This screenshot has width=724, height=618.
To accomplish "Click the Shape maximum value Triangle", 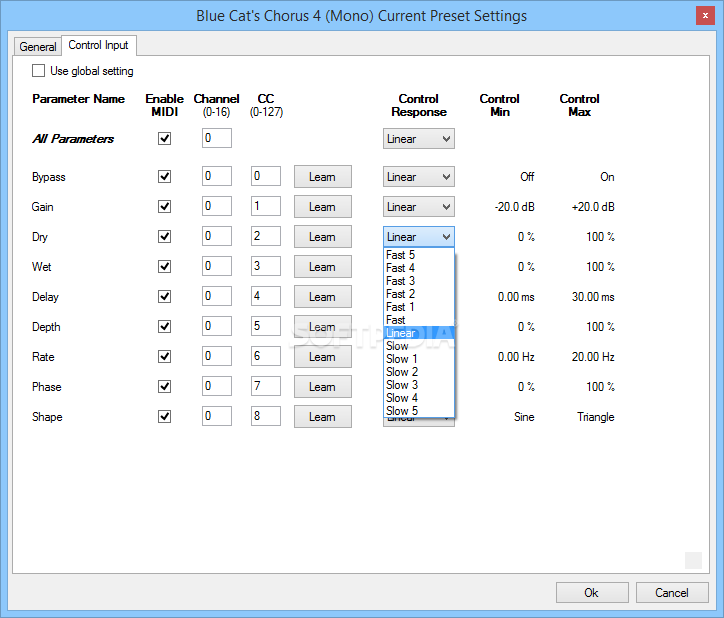I will 596,417.
